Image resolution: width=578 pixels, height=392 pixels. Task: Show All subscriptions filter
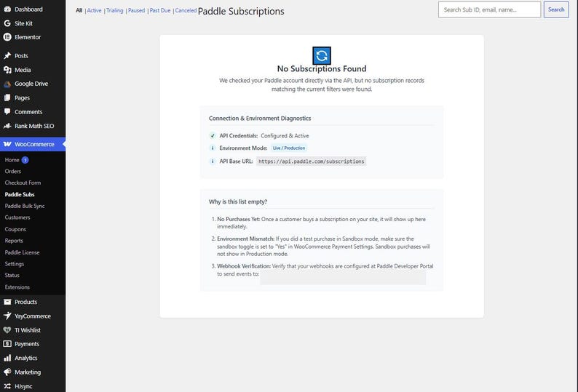pyautogui.click(x=79, y=10)
